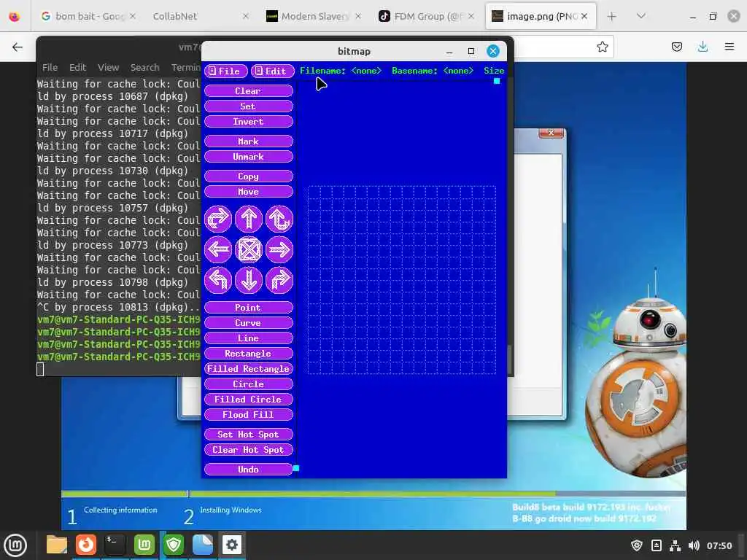Click the Left arrow shift icon
This screenshot has height=560, width=747.
218,249
